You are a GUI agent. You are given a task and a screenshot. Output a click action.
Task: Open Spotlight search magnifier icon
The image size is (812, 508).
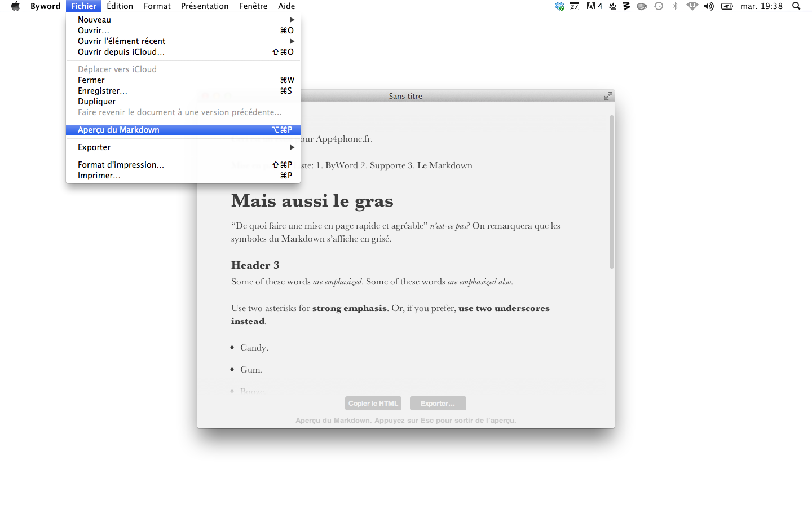(796, 6)
